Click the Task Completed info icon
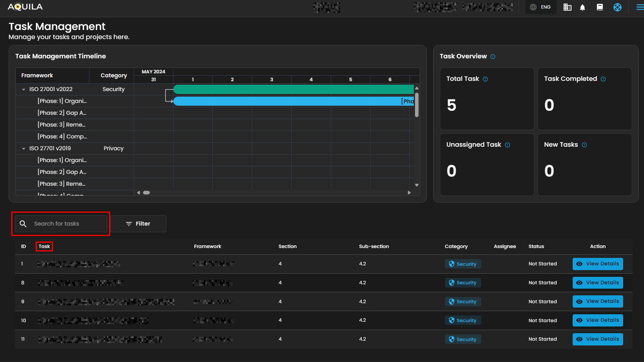644x362 pixels. point(603,79)
